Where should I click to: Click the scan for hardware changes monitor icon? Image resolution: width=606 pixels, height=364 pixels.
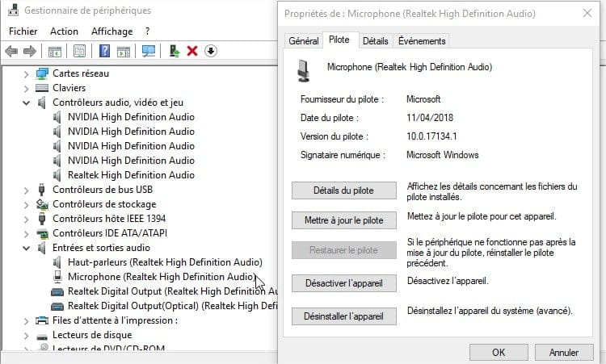tap(149, 52)
